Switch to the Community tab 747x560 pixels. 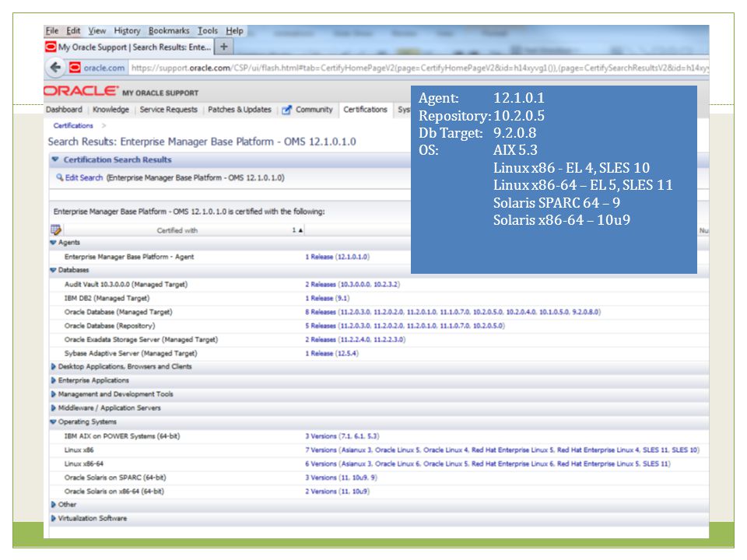314,110
